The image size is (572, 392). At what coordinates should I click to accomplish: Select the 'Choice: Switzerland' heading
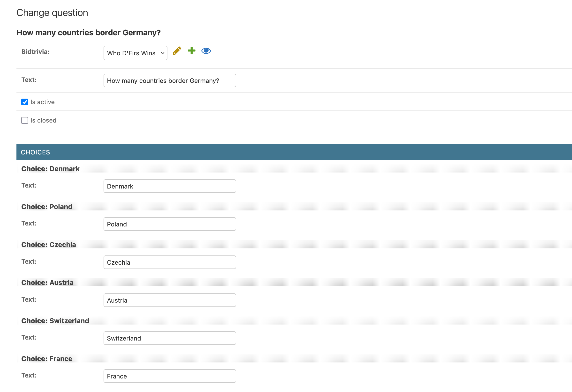tap(55, 321)
